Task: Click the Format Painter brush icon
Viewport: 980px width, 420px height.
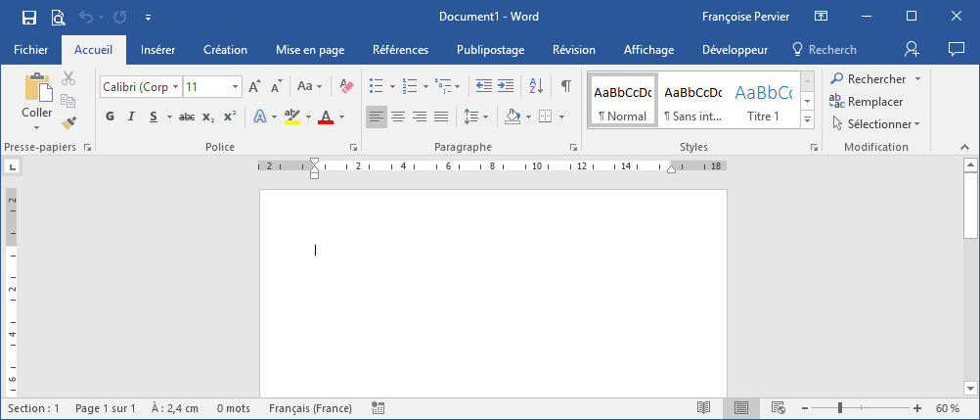Action: 68,122
